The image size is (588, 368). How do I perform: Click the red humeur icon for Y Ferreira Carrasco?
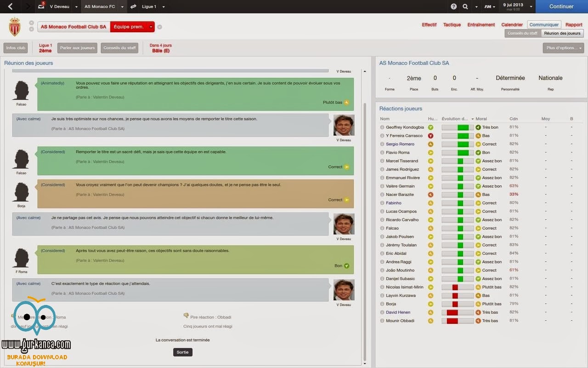pyautogui.click(x=430, y=136)
